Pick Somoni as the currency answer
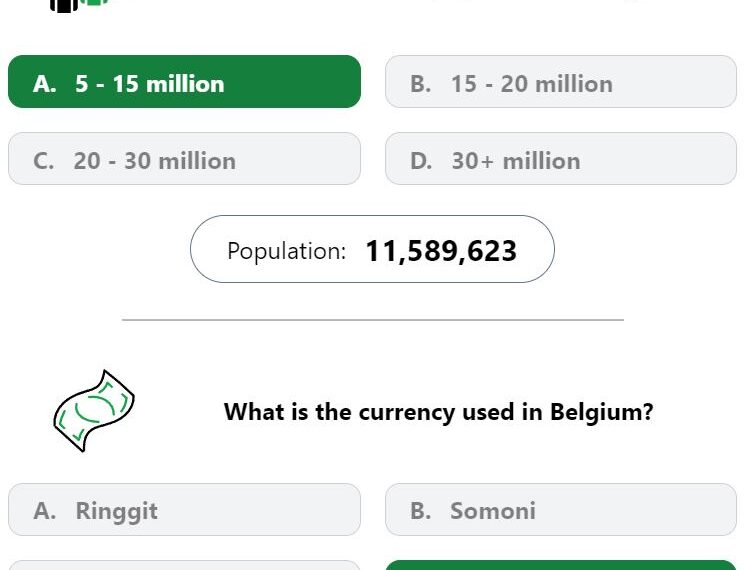 [561, 510]
